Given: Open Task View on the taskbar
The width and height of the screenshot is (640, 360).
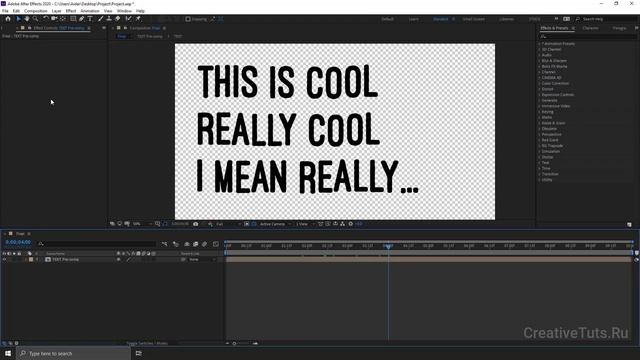Looking at the screenshot, I should (138, 353).
